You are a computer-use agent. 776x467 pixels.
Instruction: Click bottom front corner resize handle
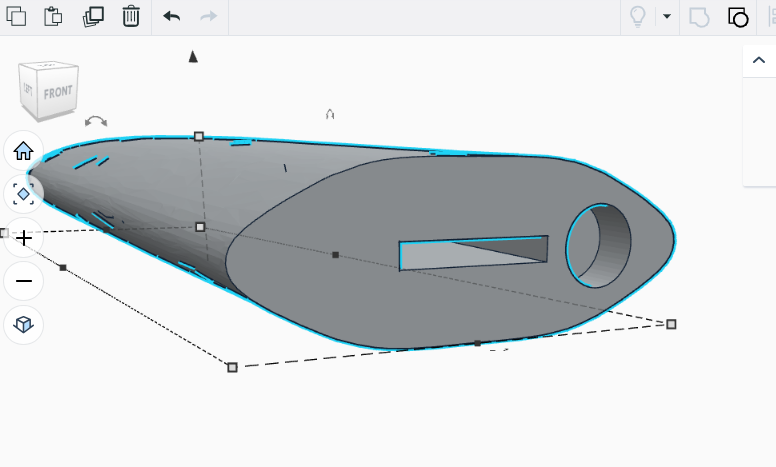(x=232, y=367)
